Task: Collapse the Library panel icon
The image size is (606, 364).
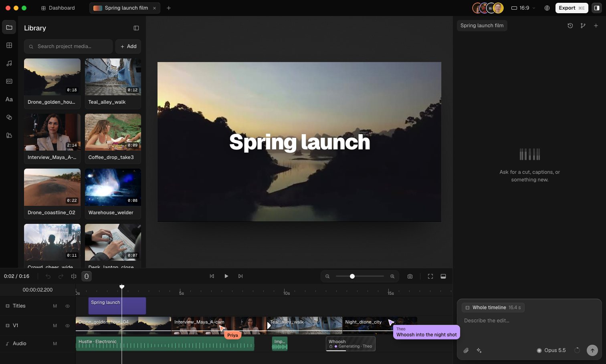Action: coord(136,28)
